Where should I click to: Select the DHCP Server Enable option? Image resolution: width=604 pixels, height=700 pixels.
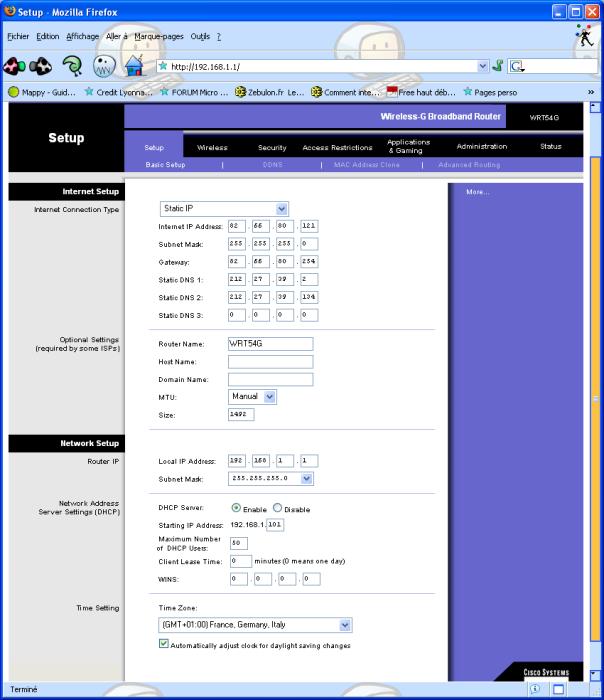tap(236, 508)
